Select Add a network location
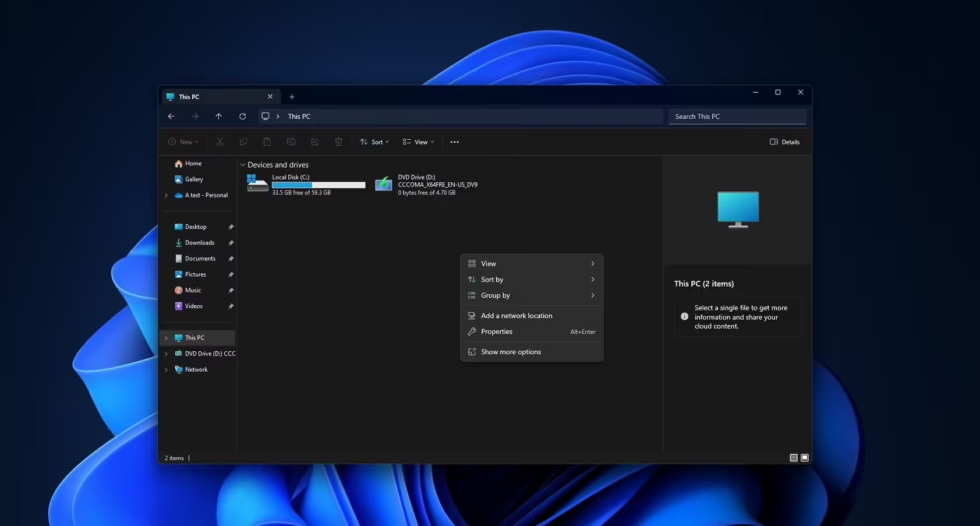This screenshot has width=980, height=526. click(x=516, y=316)
